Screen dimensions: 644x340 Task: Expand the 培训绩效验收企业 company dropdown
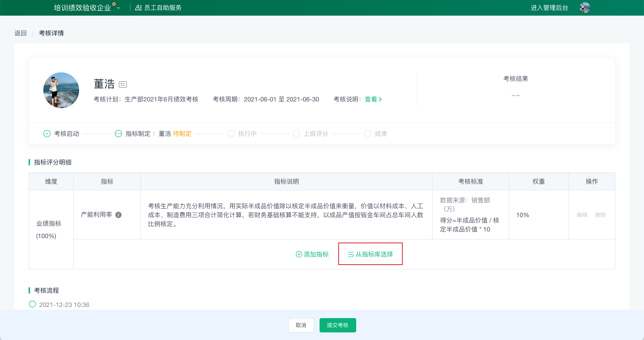tap(119, 8)
